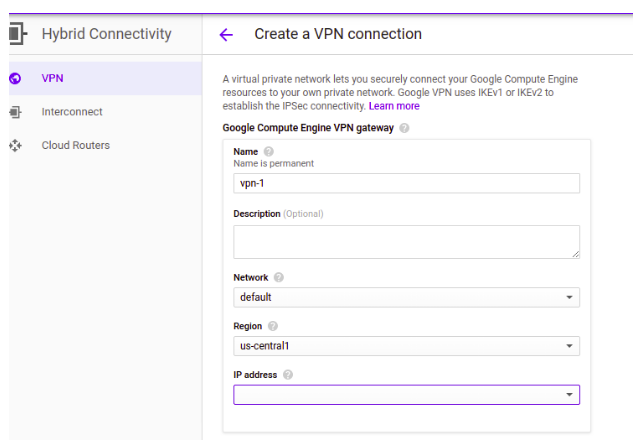The height and width of the screenshot is (442, 643).
Task: Click the Hybrid Connectivity product icon
Action: coord(18,34)
